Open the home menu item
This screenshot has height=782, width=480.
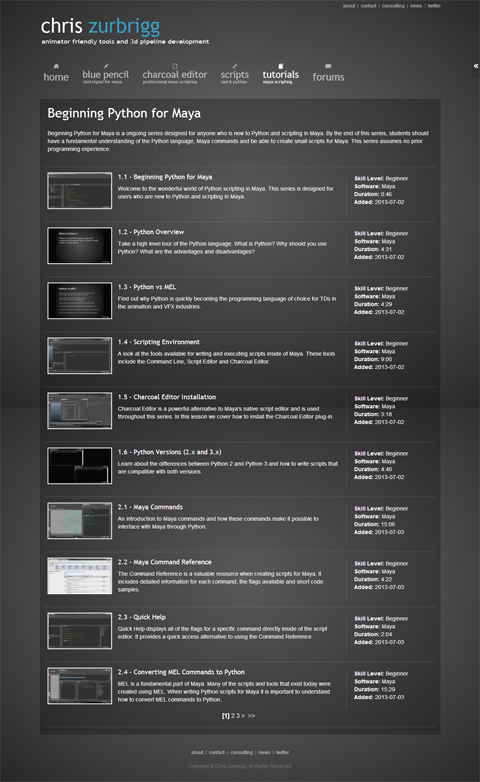tap(56, 77)
